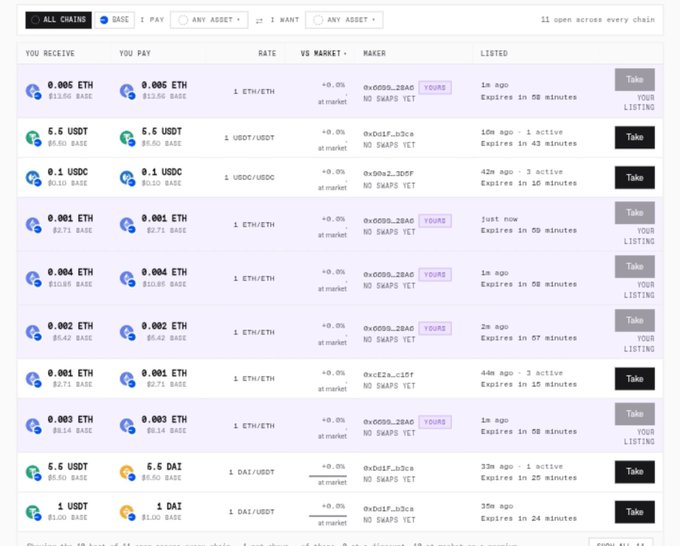The width and height of the screenshot is (680, 546).
Task: Click '42m ago · 3 active' text
Action: [x=522, y=172]
